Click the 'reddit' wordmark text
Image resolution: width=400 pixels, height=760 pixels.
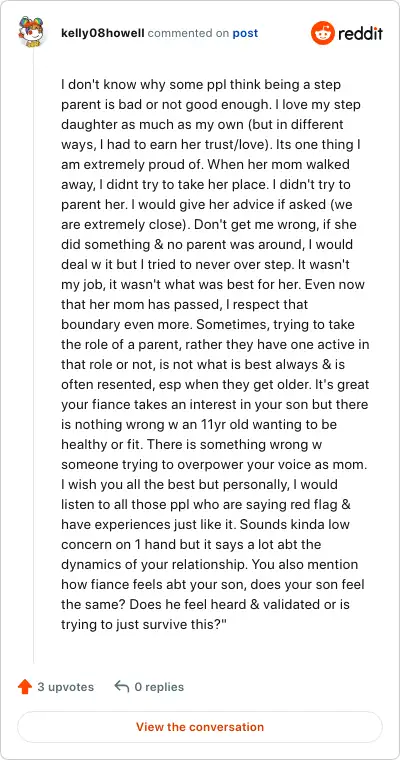coord(360,33)
